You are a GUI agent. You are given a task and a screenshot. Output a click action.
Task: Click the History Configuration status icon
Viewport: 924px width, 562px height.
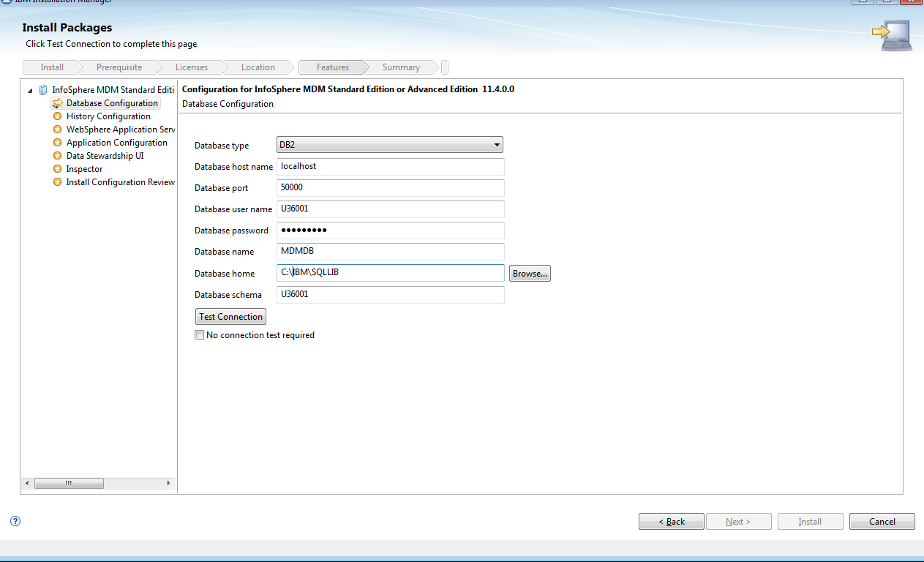58,116
